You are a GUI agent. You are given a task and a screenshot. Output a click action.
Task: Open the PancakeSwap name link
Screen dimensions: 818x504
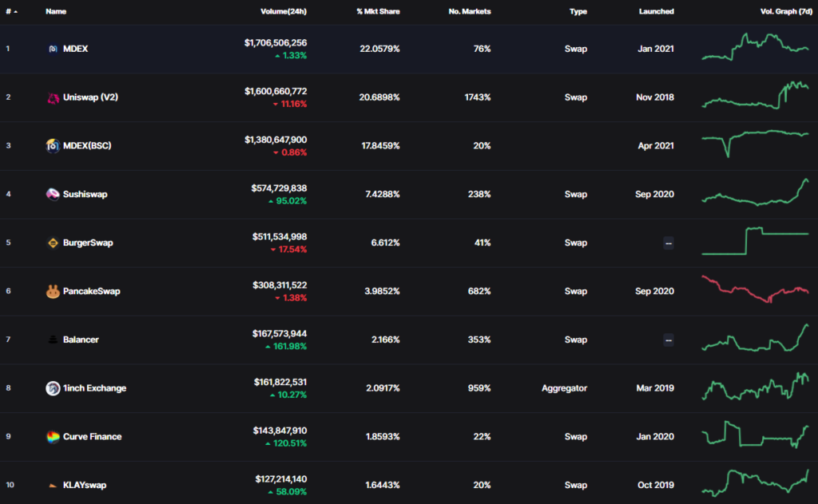click(x=91, y=291)
